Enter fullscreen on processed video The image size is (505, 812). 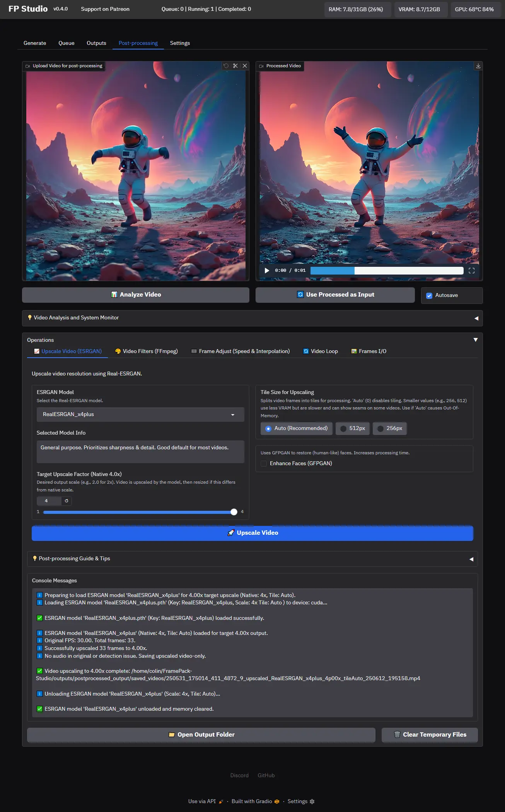pyautogui.click(x=471, y=271)
